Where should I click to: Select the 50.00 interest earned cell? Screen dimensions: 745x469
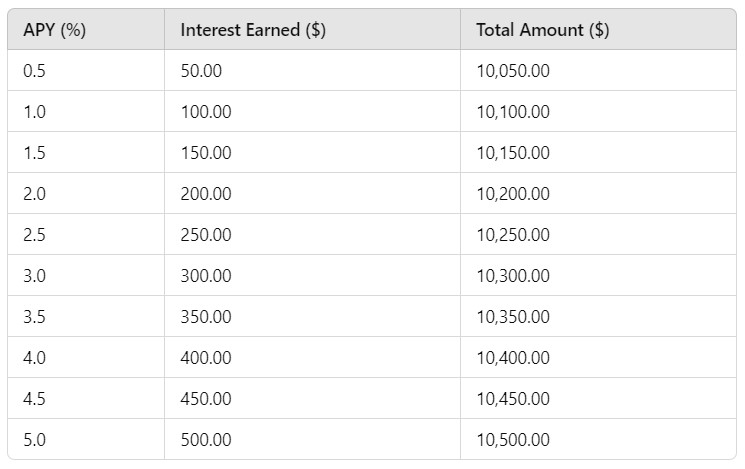(312, 70)
